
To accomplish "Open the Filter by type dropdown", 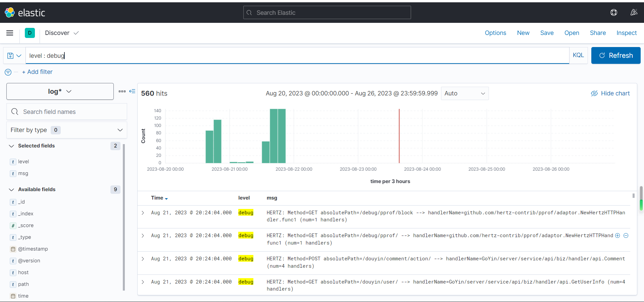I will [67, 130].
